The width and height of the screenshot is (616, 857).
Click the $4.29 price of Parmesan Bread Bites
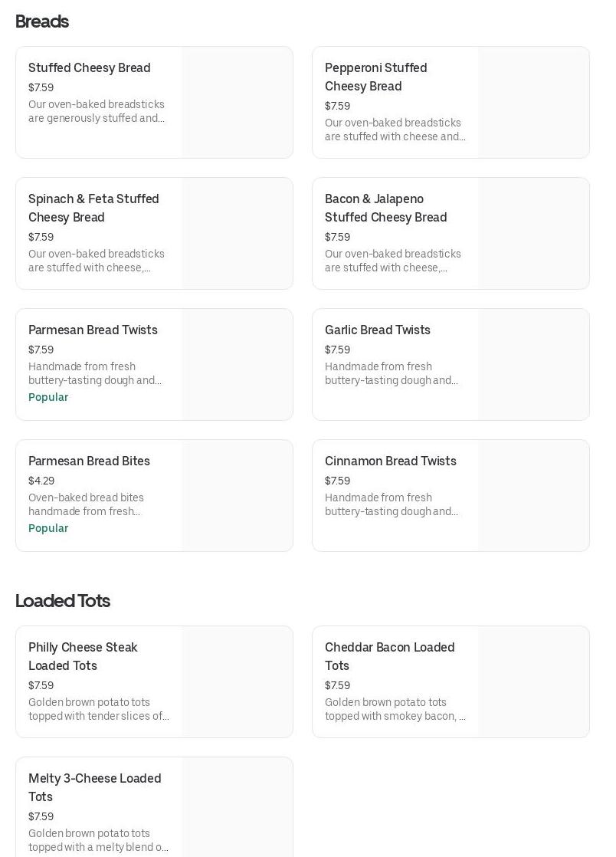click(x=41, y=481)
